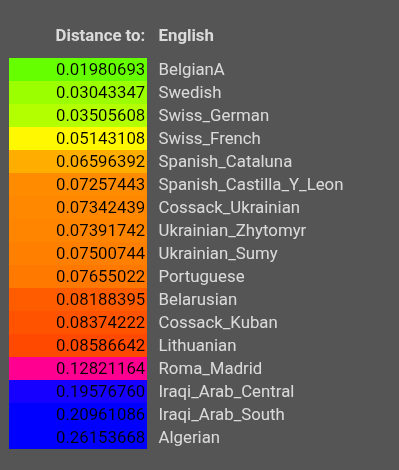Click the distance value 0.03505608
This screenshot has width=399, height=470.
(x=78, y=116)
